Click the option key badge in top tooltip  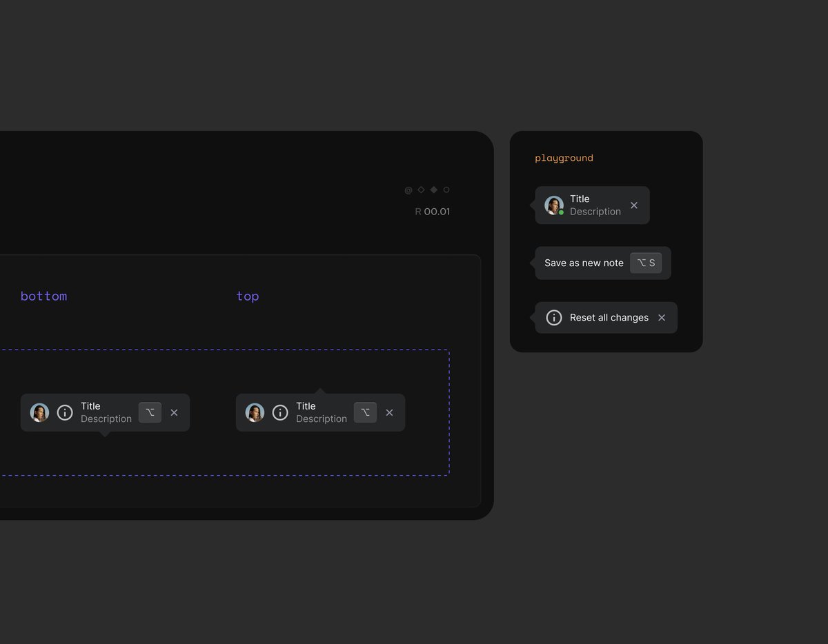[x=365, y=412]
